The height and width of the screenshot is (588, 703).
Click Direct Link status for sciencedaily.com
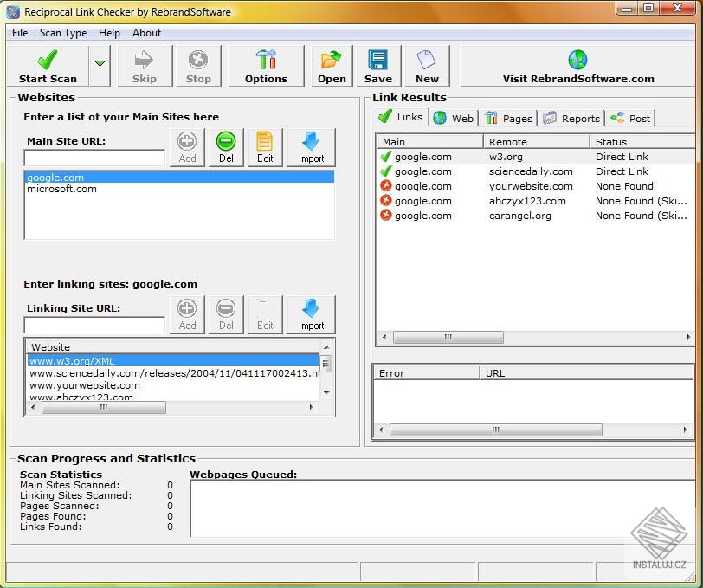[622, 171]
